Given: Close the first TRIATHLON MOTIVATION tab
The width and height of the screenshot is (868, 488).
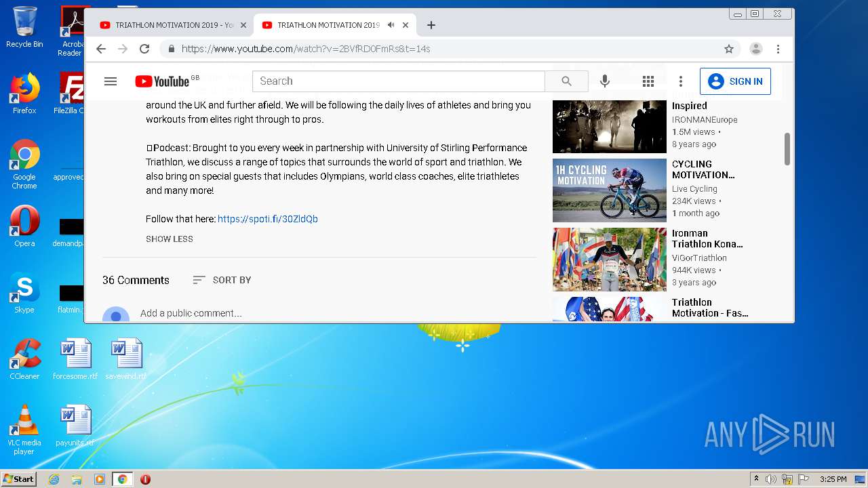Looking at the screenshot, I should 243,25.
